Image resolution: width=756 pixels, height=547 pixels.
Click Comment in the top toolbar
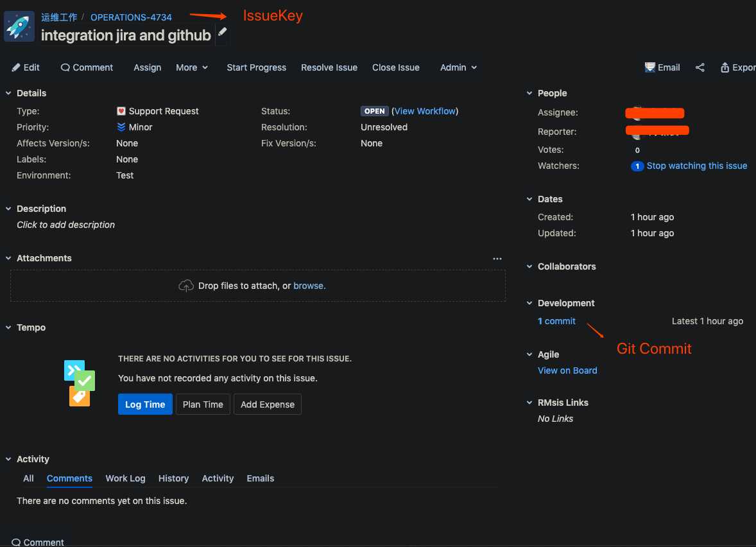pyautogui.click(x=87, y=67)
